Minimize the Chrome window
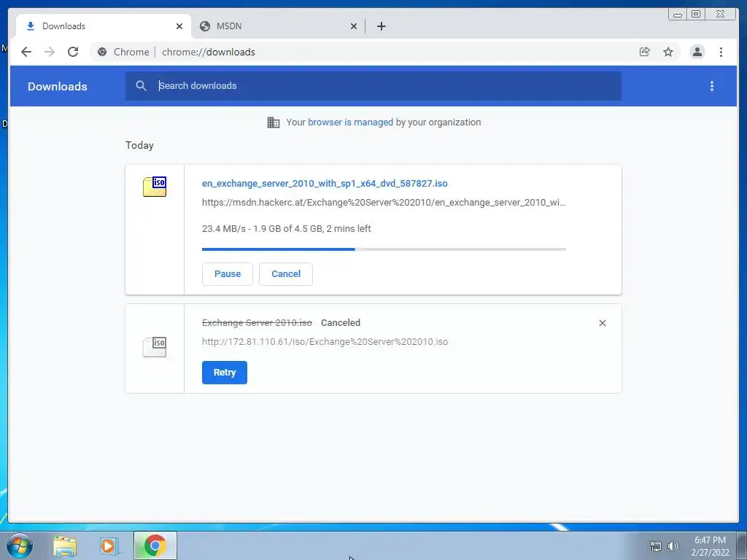Screen dimensions: 747x560 coord(678,15)
